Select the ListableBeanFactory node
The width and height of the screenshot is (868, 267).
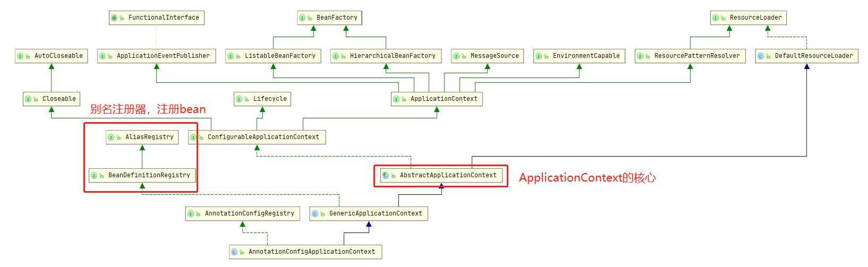(x=273, y=56)
